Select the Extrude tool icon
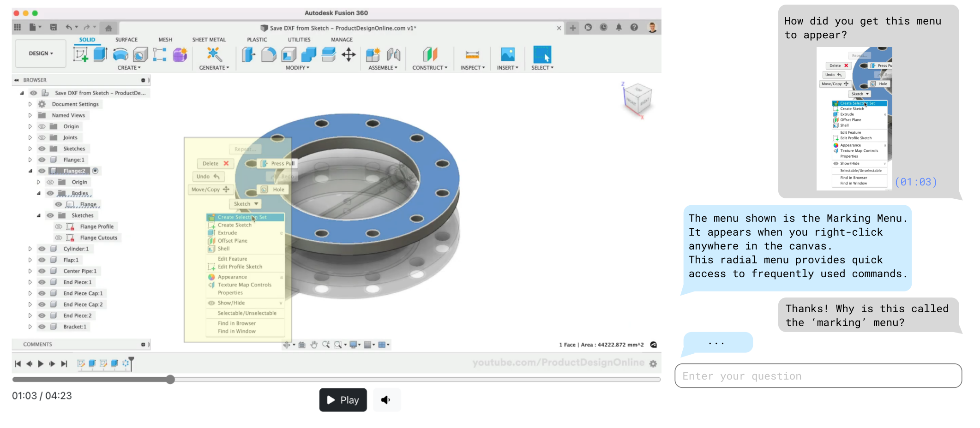 click(x=100, y=54)
